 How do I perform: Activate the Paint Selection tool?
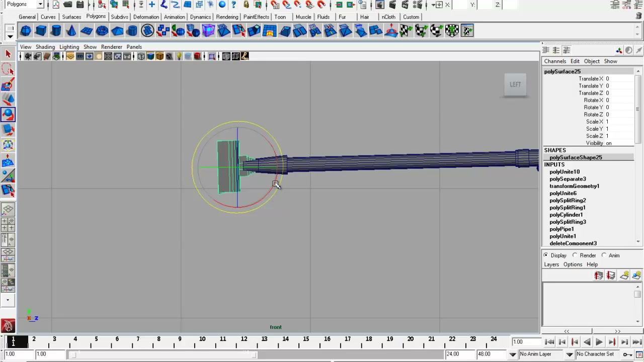[x=8, y=84]
